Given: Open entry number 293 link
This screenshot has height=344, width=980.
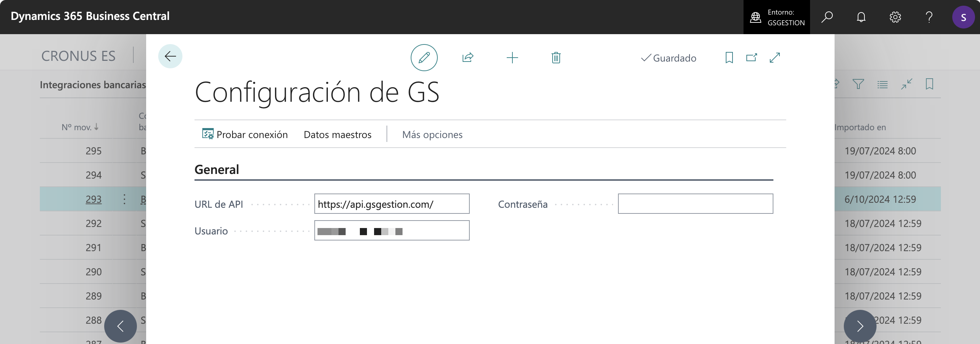Looking at the screenshot, I should pos(93,199).
